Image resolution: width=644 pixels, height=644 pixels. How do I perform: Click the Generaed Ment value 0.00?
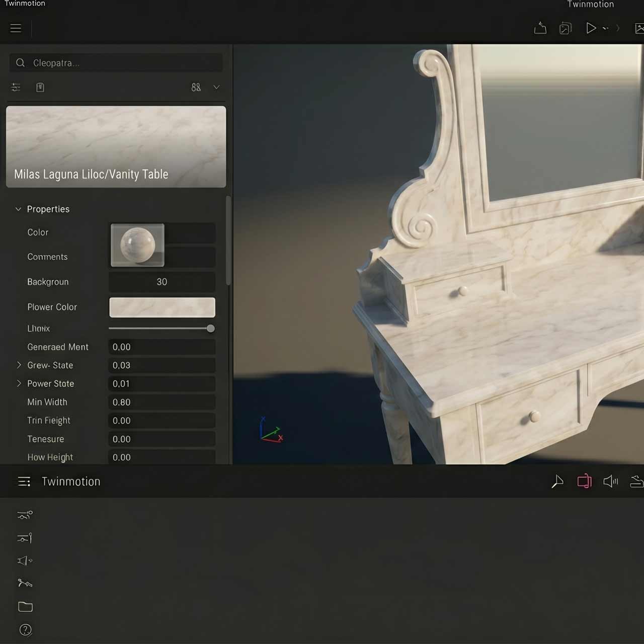[x=162, y=347]
